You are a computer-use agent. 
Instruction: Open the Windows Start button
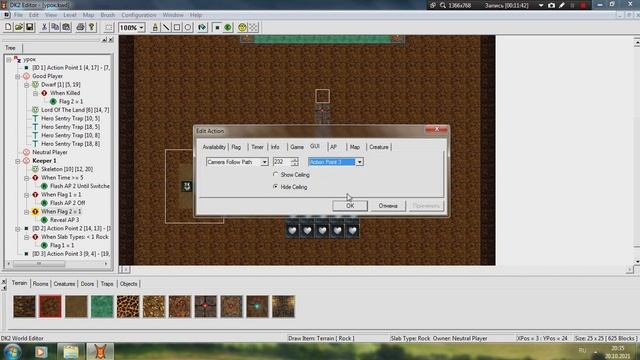tap(12, 351)
